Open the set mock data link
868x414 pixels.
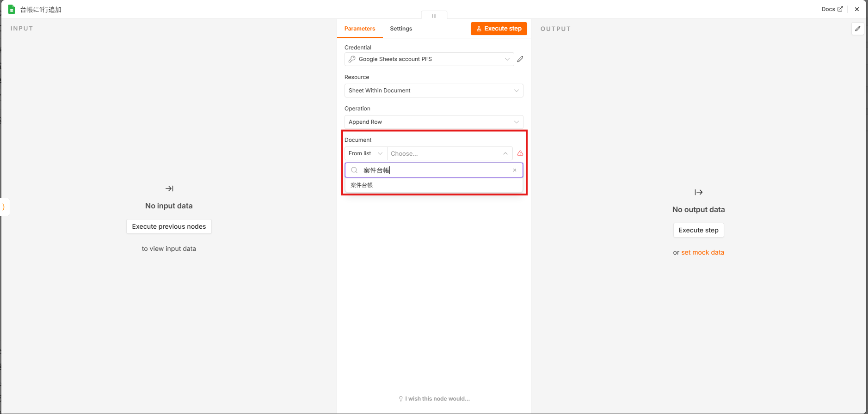702,252
